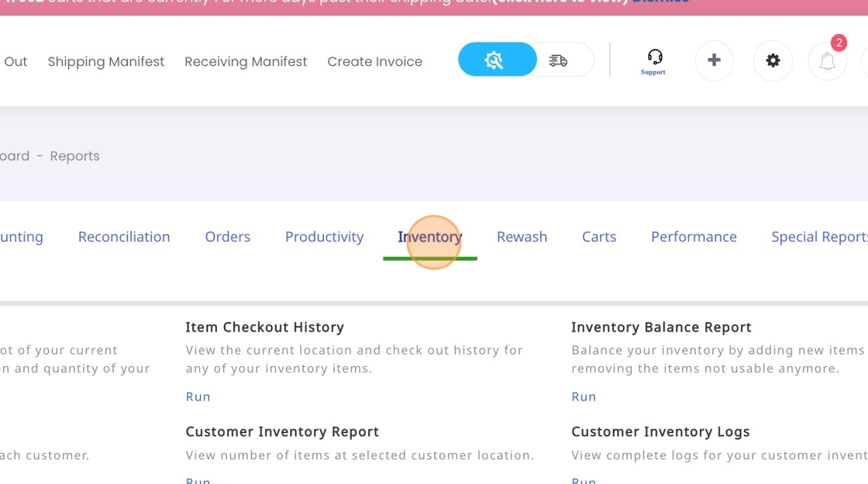Select the Inventory tab
This screenshot has width=868, height=484.
(429, 237)
